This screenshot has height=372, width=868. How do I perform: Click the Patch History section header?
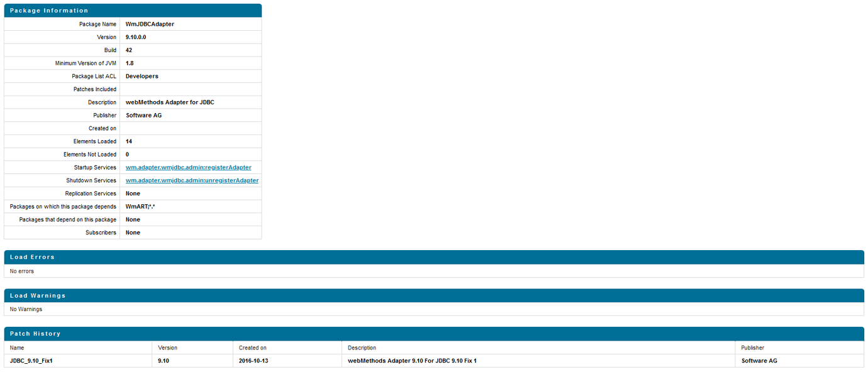434,334
